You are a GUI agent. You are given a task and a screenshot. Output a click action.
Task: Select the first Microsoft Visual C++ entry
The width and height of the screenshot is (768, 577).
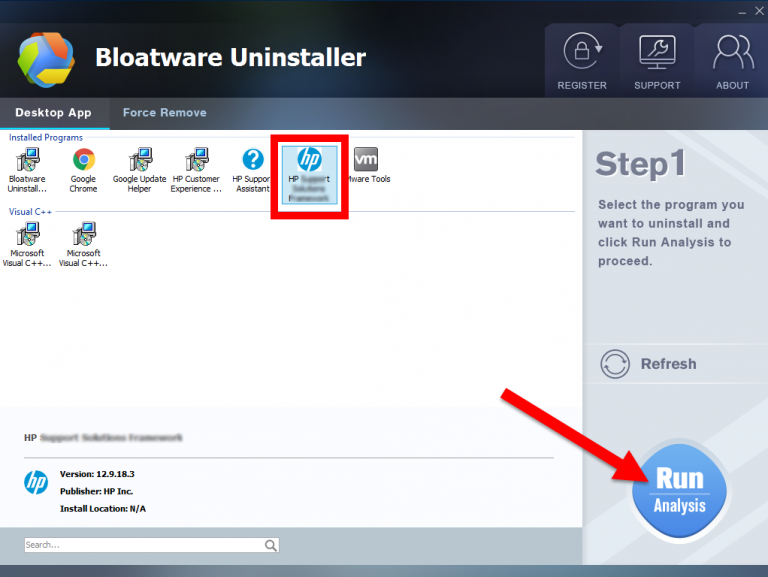pyautogui.click(x=27, y=244)
